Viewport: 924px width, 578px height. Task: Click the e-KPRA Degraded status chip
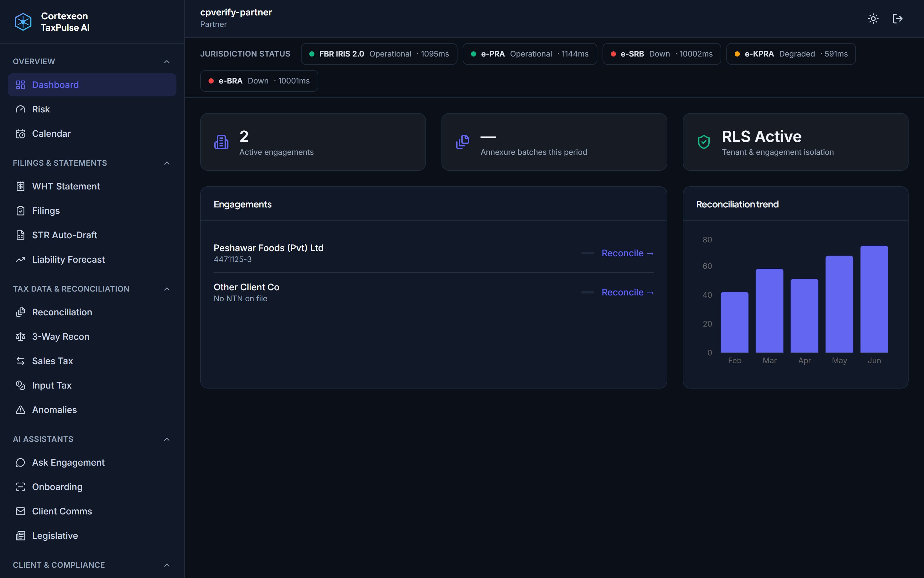coord(791,54)
